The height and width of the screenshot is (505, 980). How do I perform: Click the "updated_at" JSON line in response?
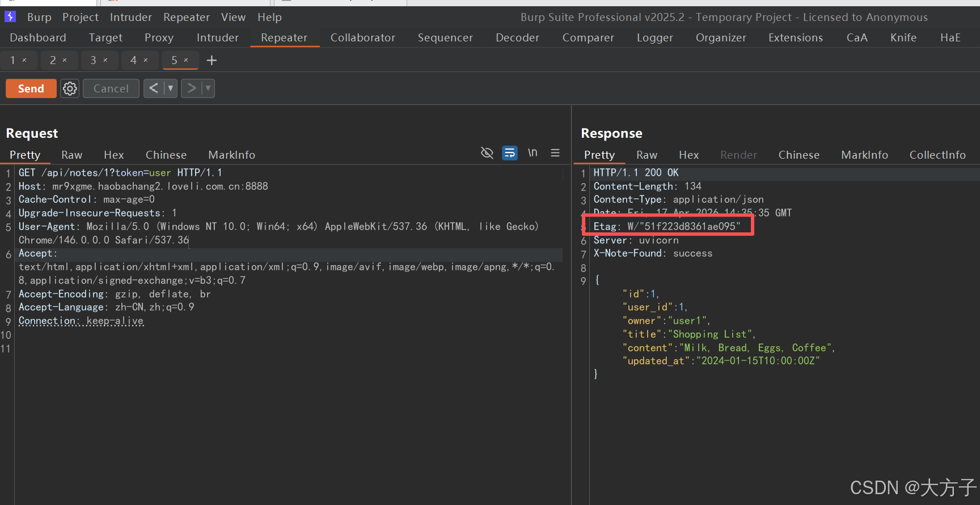pos(721,361)
